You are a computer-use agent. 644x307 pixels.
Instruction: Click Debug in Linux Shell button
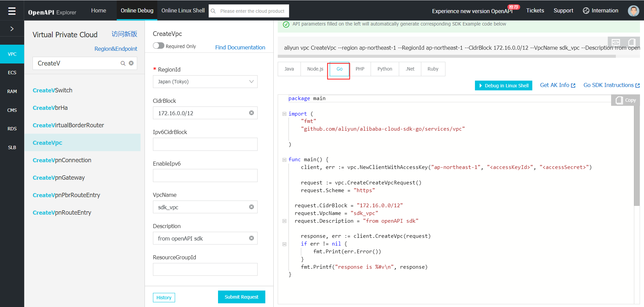tap(503, 86)
